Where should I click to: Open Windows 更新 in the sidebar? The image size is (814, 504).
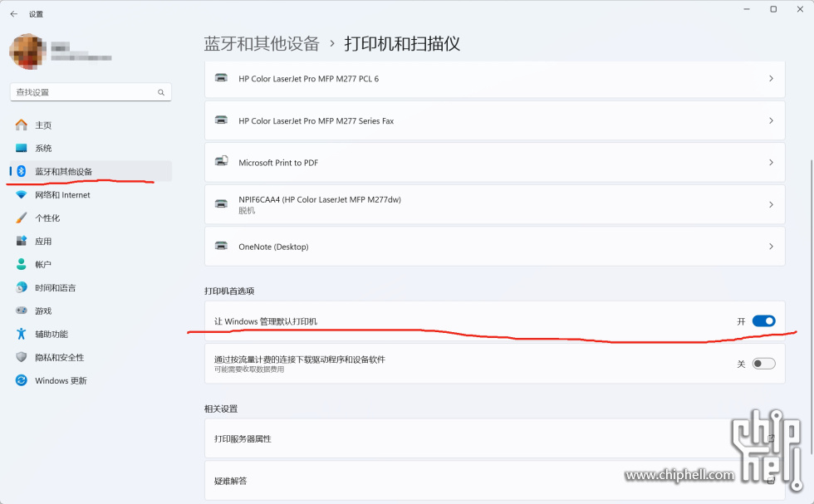point(91,380)
